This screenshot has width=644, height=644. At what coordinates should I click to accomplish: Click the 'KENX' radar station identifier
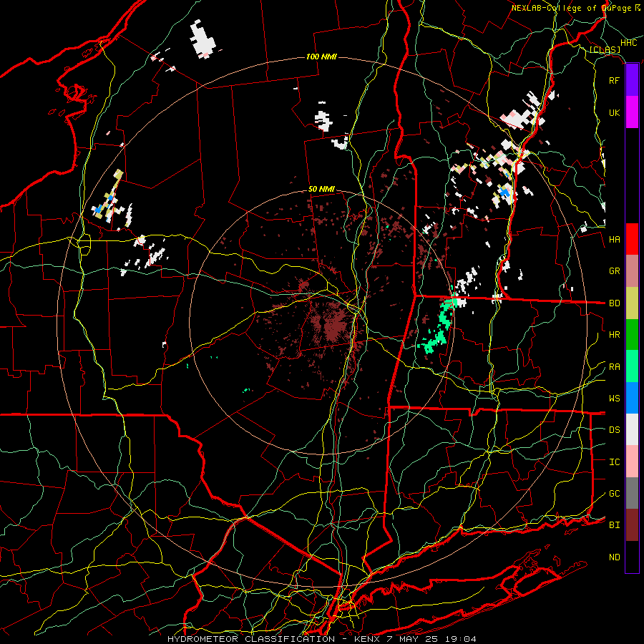click(x=368, y=639)
